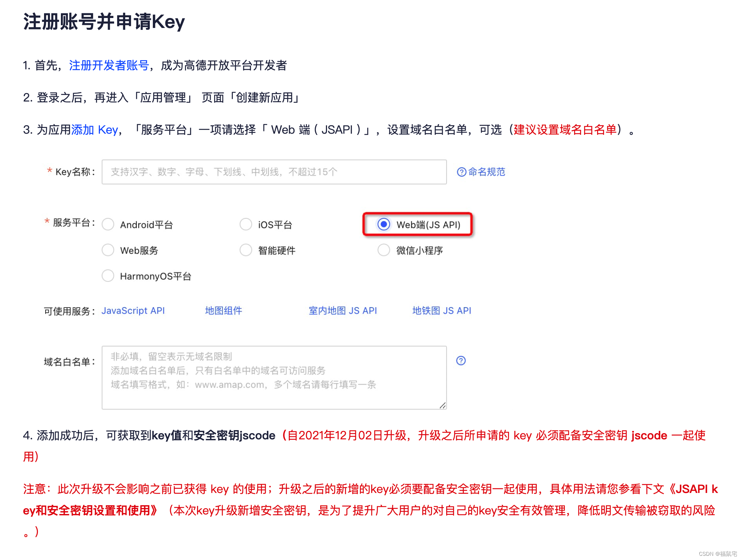Click the text 「应用管理」 in step 2
Viewport: 743px width, 560px height.
coord(163,98)
